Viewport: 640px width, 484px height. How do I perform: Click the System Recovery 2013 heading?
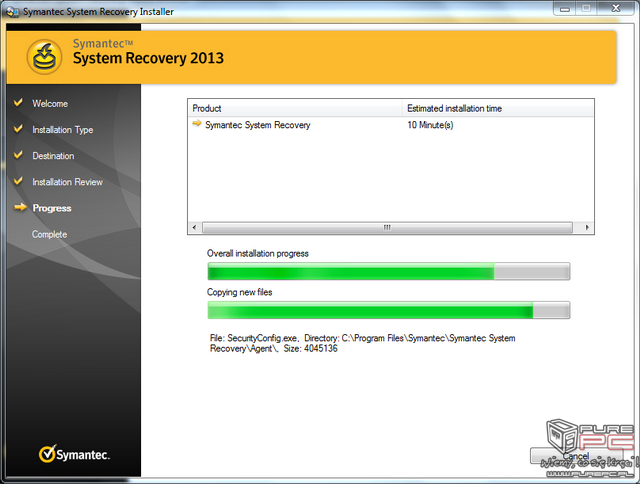[x=148, y=58]
